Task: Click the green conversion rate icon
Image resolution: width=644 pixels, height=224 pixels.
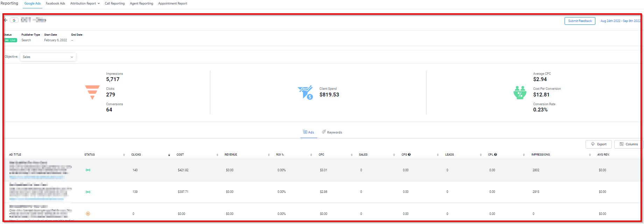Action: 520,93
